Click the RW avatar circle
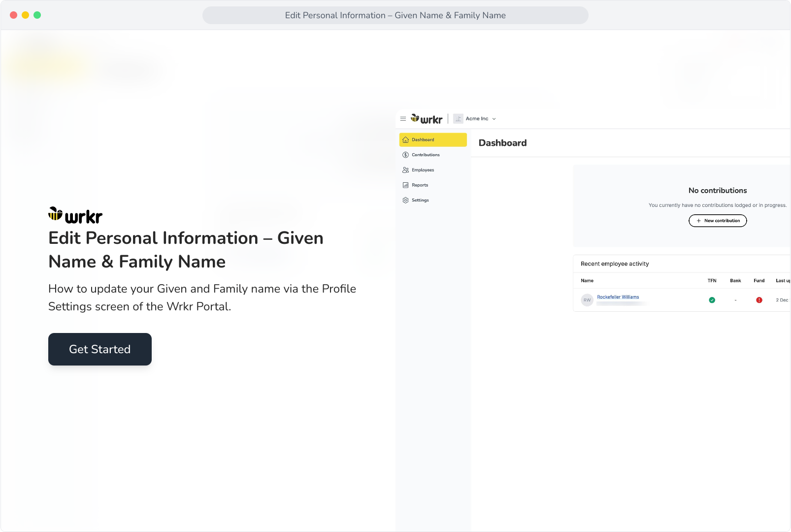The width and height of the screenshot is (791, 532). pos(587,300)
